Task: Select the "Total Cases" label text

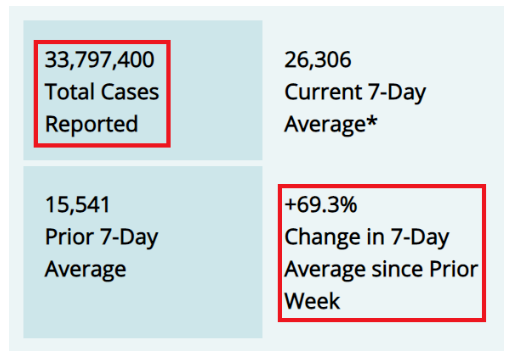Action: pos(102,92)
